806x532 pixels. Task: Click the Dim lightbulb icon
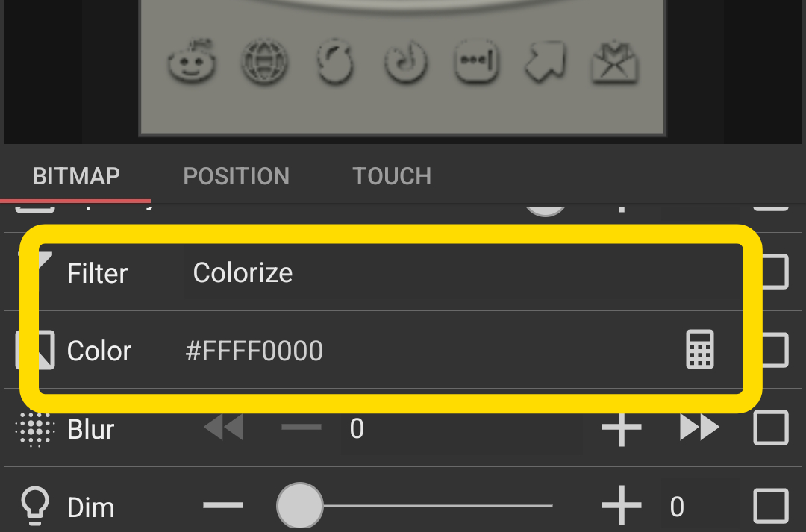tap(35, 507)
